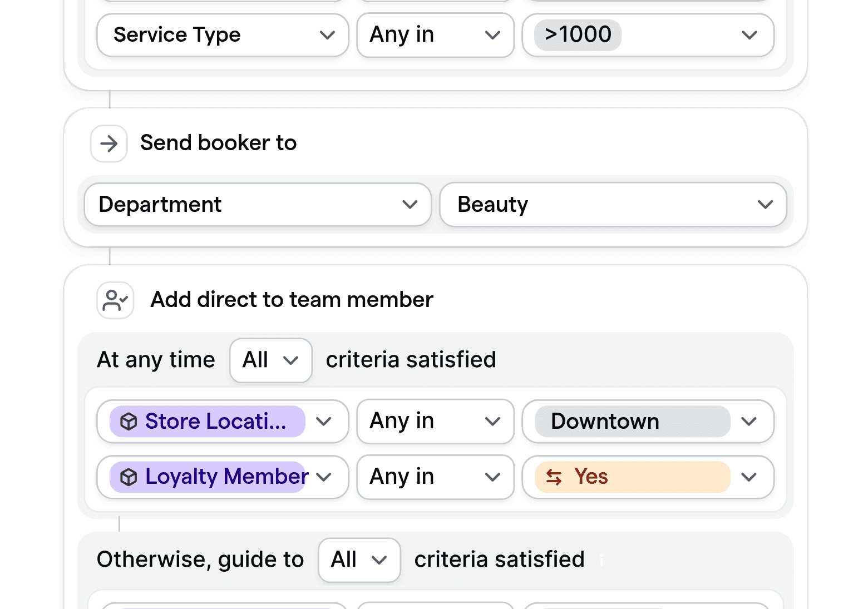Click the cube icon on Store Location chip
This screenshot has width=868, height=609.
pyautogui.click(x=129, y=422)
